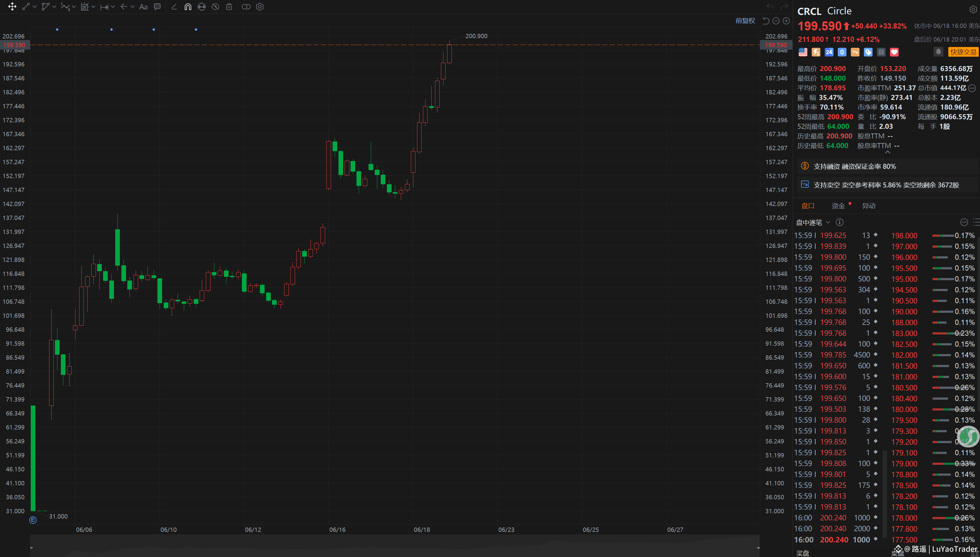Reset chart zoom with the reset arrow

pos(766,21)
